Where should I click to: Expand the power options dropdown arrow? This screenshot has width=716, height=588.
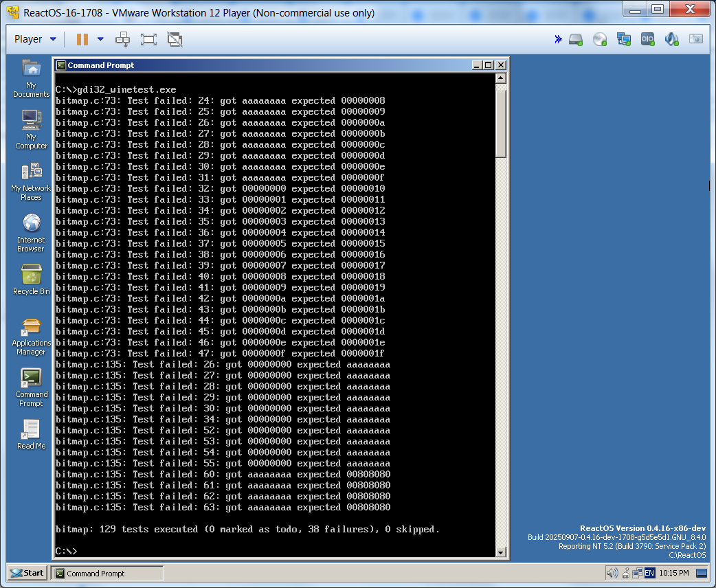[x=100, y=39]
